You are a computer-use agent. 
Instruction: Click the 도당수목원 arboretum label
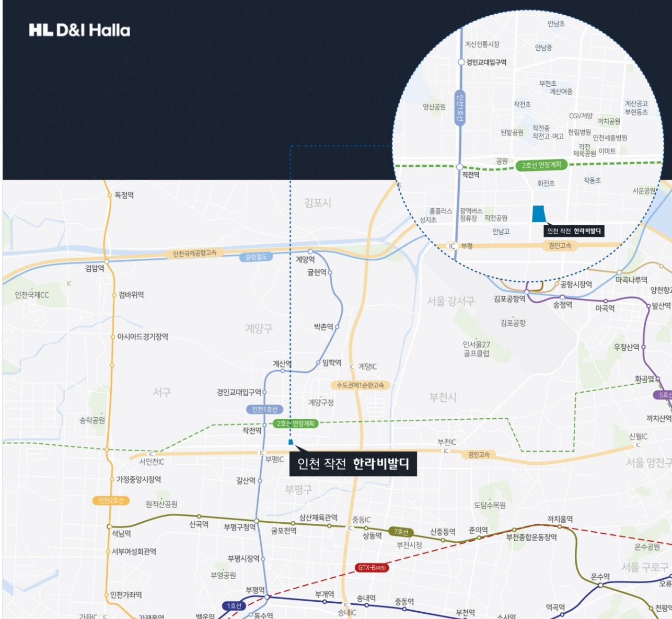(490, 505)
